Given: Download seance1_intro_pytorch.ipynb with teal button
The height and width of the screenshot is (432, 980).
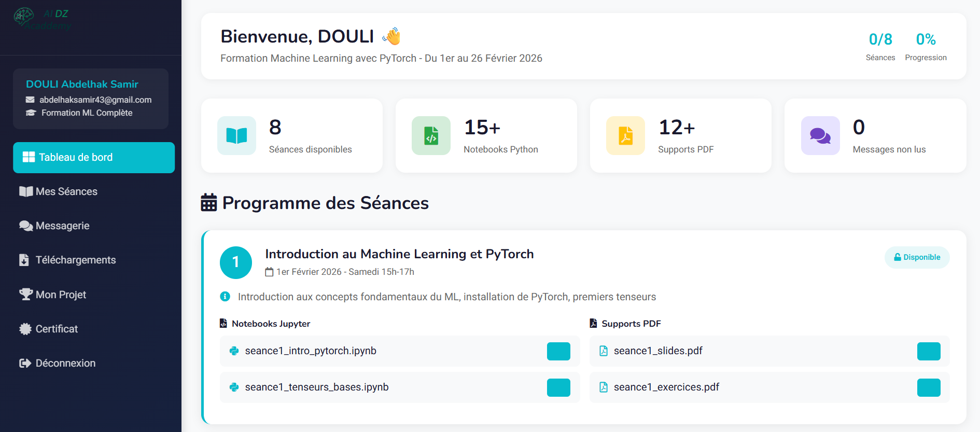Looking at the screenshot, I should (x=558, y=351).
